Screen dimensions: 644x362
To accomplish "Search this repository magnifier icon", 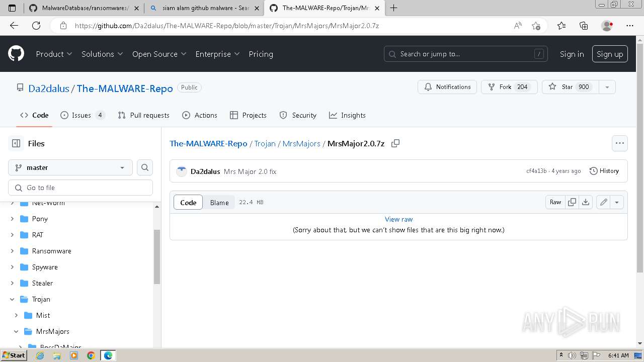I will tap(145, 167).
